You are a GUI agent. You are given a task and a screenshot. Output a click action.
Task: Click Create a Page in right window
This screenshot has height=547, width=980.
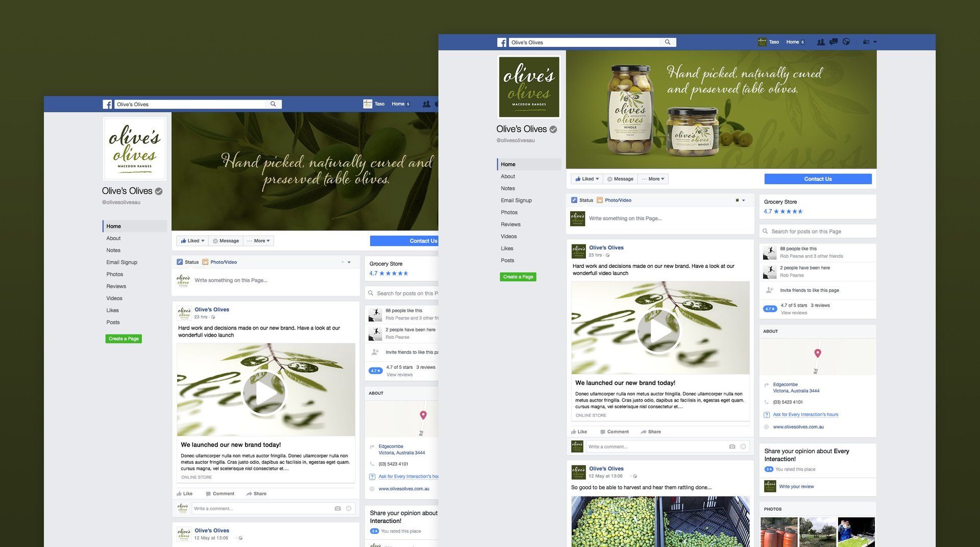pos(518,277)
